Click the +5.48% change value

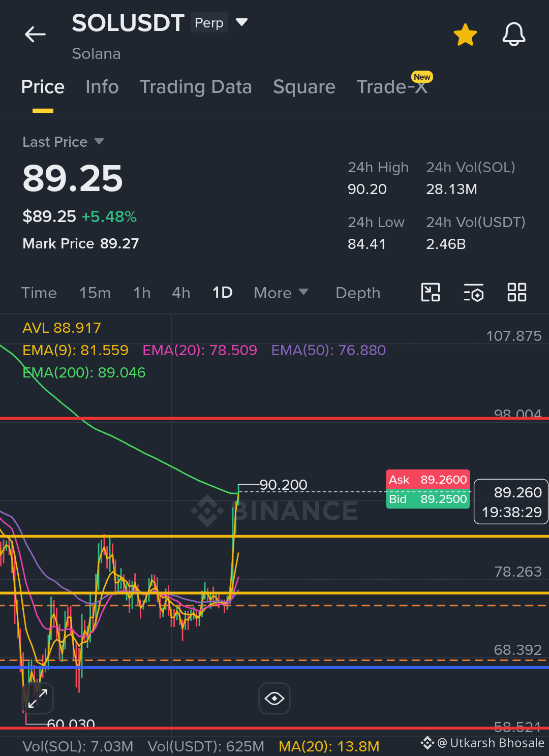point(109,217)
